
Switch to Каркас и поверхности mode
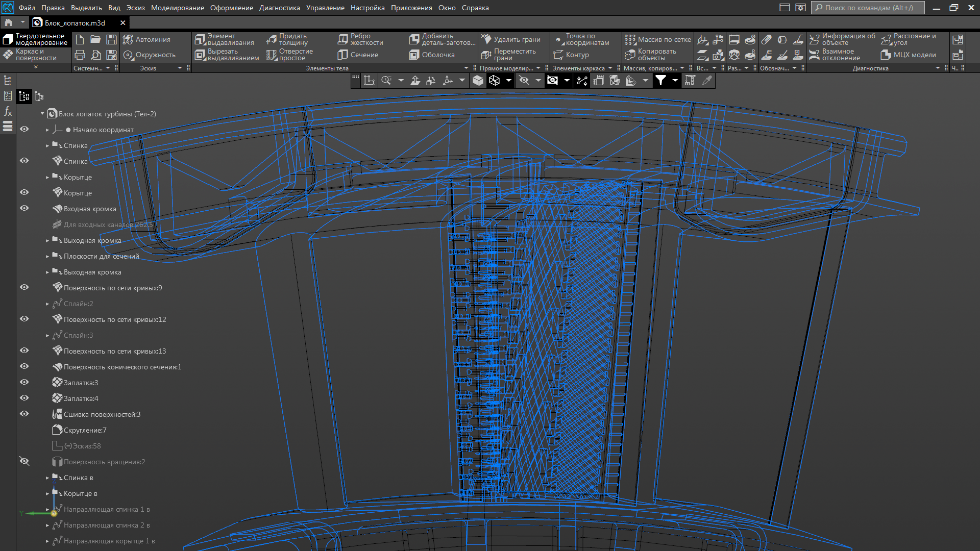(31, 55)
